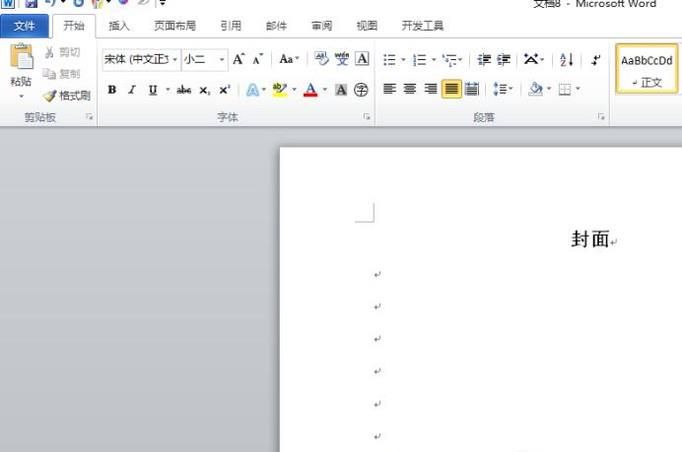Align text left
Viewport: 682px width, 452px height.
(x=389, y=89)
